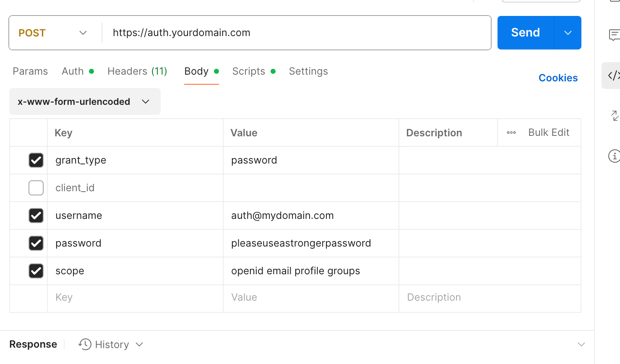The height and width of the screenshot is (364, 620).
Task: Click Bulk Edit
Action: [x=549, y=133]
